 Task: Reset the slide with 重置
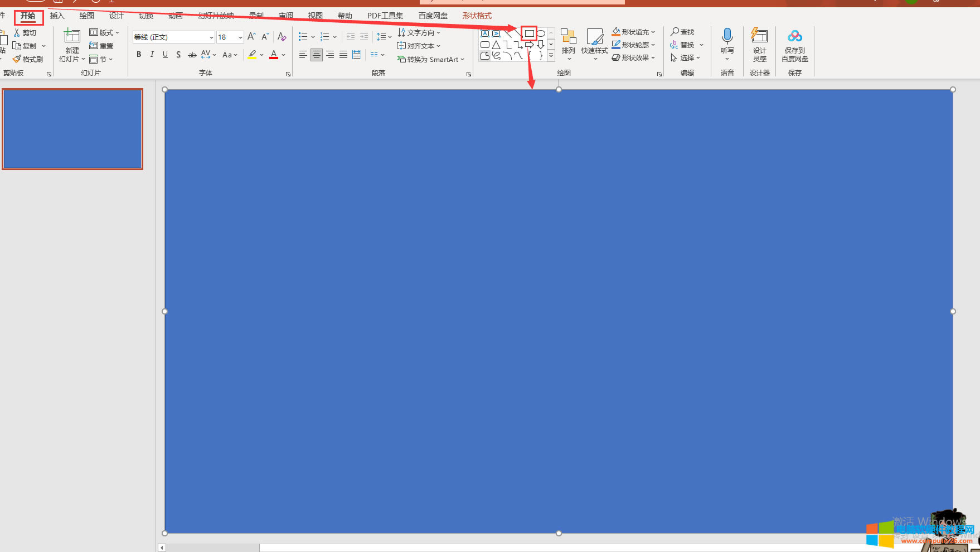click(101, 46)
